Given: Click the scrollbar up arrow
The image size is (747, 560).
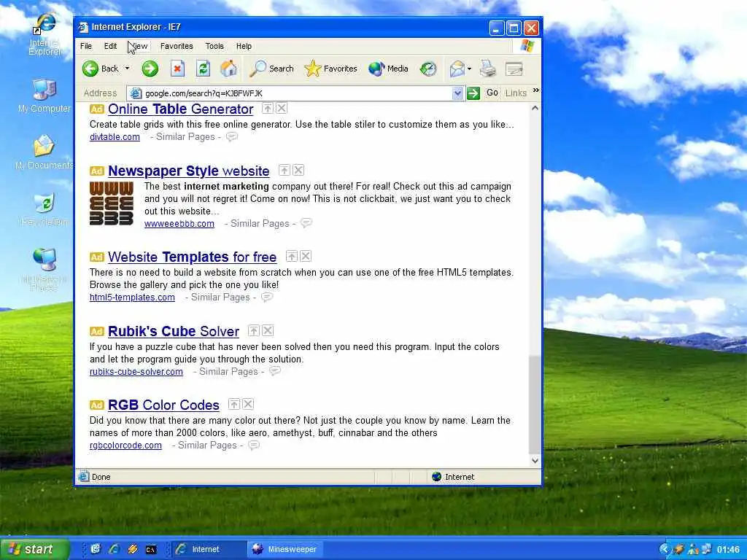Looking at the screenshot, I should 535,108.
